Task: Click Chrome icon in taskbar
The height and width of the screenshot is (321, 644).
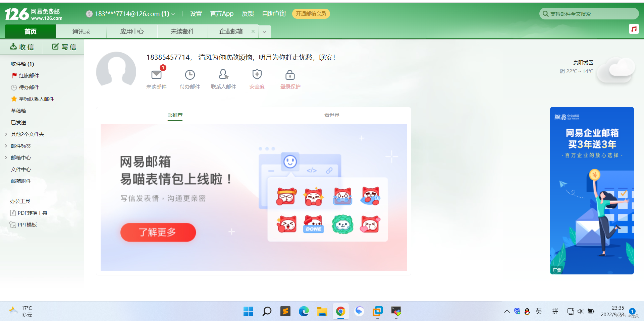Action: pyautogui.click(x=341, y=311)
